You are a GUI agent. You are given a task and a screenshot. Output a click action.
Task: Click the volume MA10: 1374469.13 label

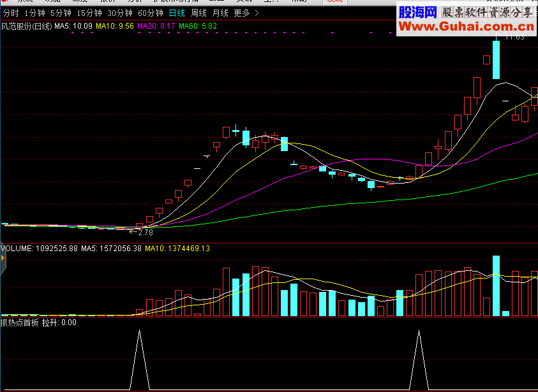pos(177,249)
